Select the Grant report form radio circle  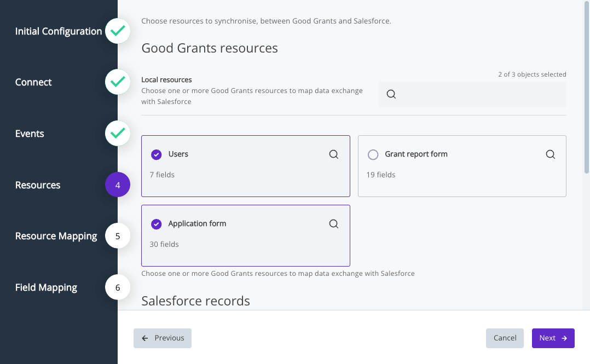click(x=373, y=154)
